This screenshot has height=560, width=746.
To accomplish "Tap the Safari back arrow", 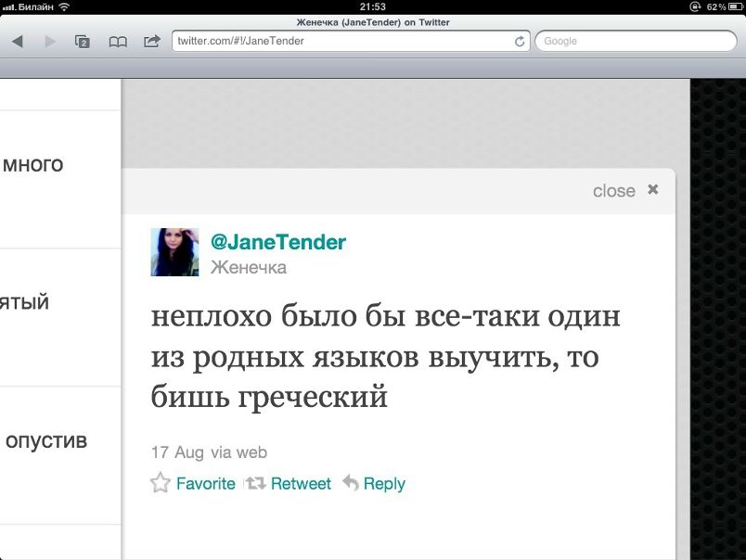I will coord(18,42).
